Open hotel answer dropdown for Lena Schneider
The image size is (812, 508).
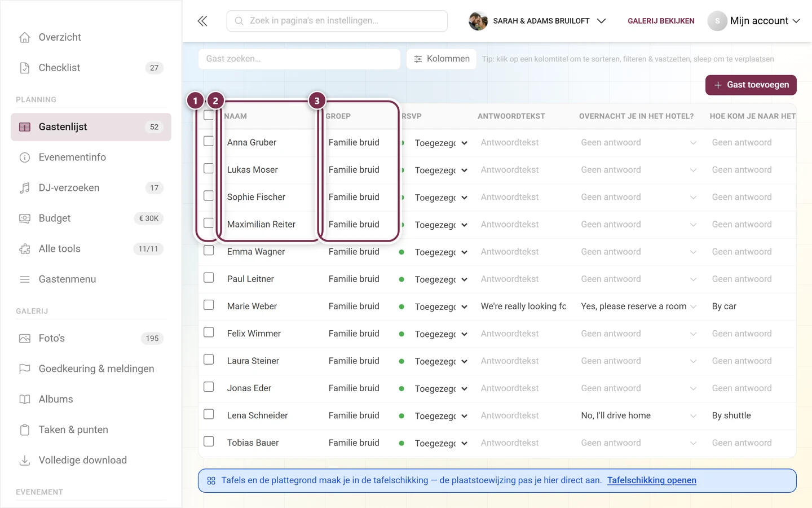(x=639, y=415)
